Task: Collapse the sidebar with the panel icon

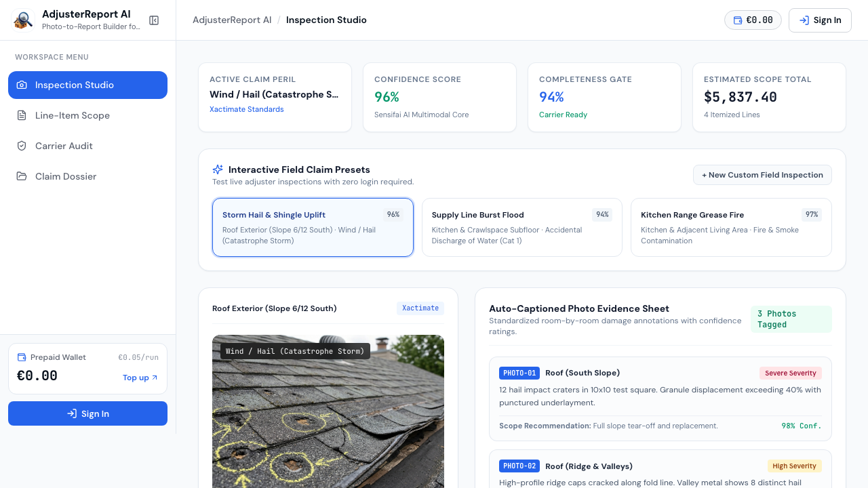Action: tap(154, 20)
